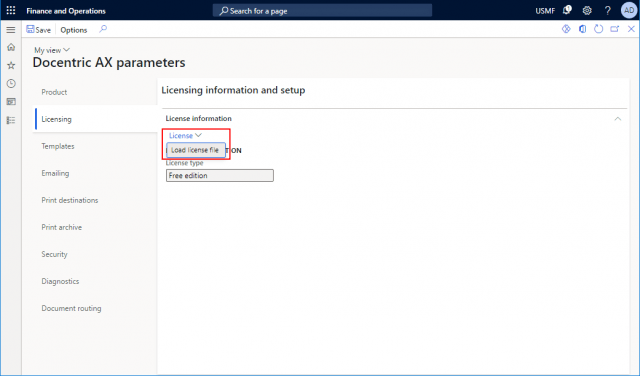Open the page in a new window
Screen dimensions: 640x376
click(x=615, y=29)
